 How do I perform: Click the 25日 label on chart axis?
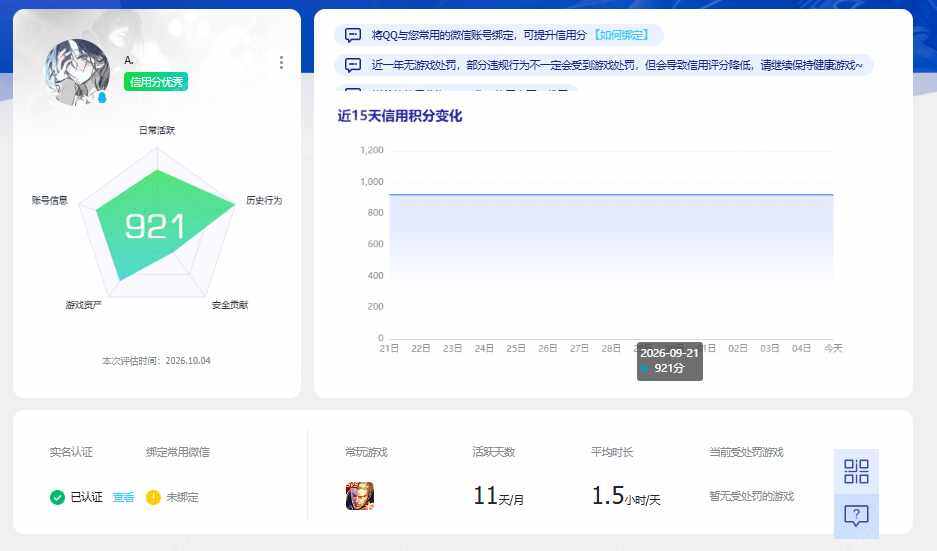(516, 348)
